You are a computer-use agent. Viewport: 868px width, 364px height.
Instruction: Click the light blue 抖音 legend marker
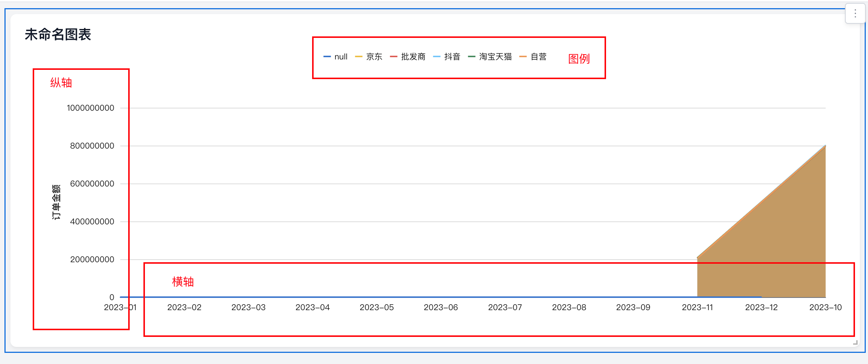pyautogui.click(x=437, y=57)
